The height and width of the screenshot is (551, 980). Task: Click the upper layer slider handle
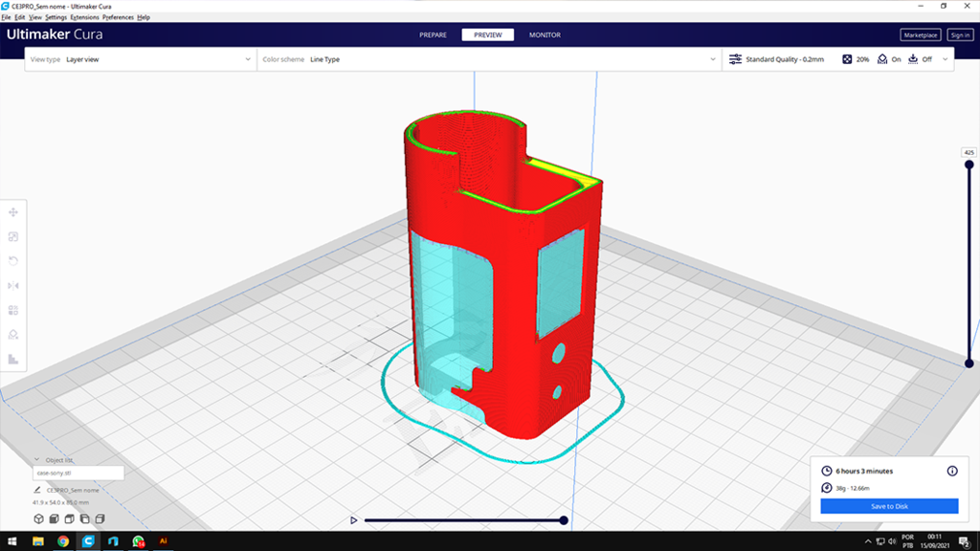coord(969,165)
